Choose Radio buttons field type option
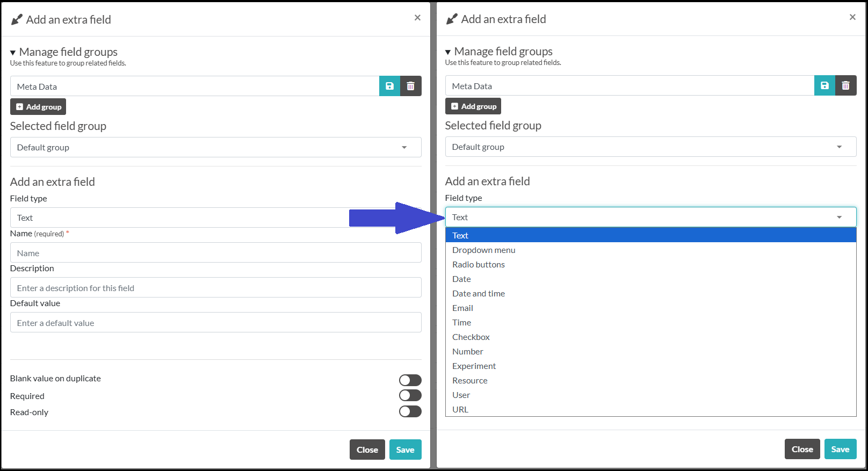 [478, 265]
